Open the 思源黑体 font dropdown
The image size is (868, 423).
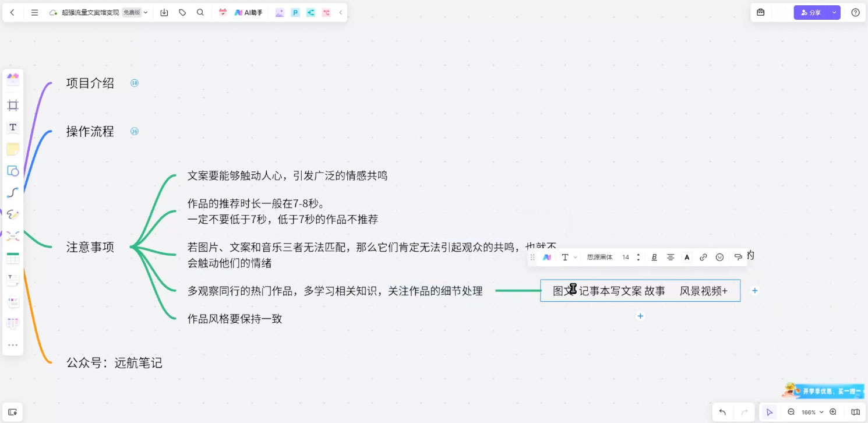point(600,256)
